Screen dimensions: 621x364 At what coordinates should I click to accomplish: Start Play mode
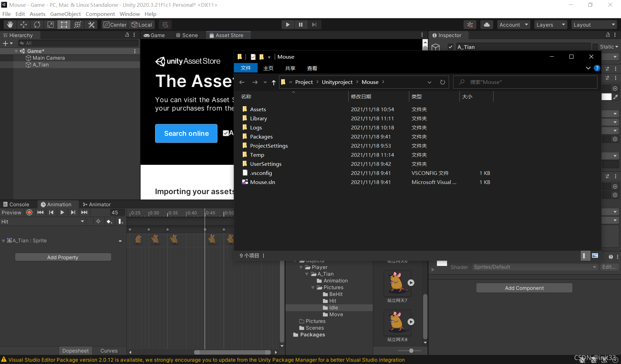288,25
